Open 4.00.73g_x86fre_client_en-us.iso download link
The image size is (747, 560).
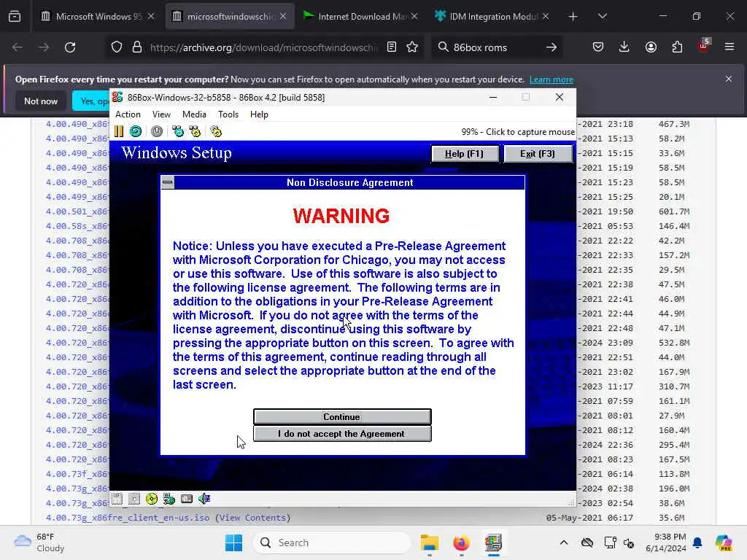128,518
